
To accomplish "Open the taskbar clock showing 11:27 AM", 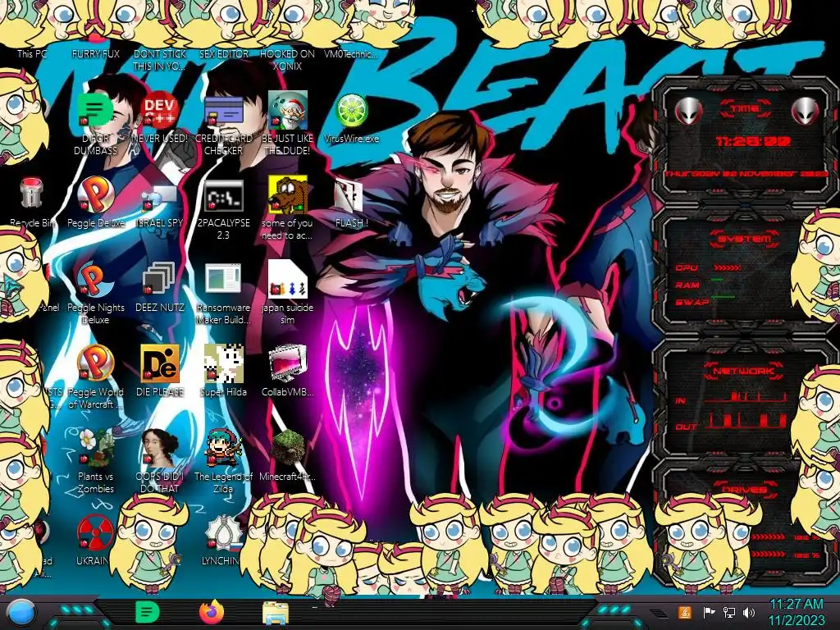I will point(797,612).
